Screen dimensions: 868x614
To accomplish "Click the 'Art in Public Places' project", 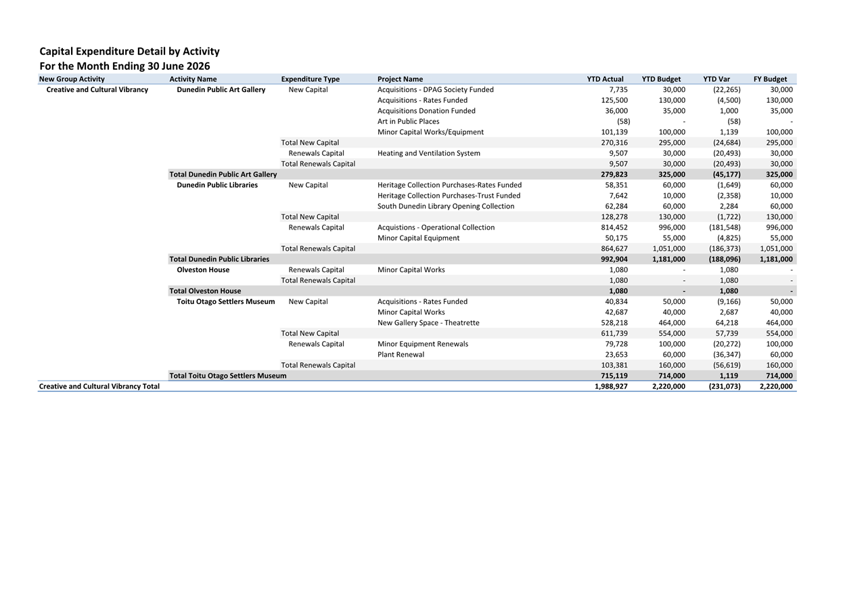I will (x=408, y=121).
